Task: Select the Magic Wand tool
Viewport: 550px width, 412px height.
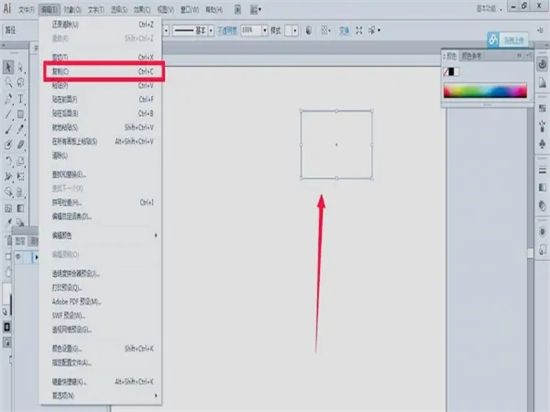Action: (x=8, y=83)
